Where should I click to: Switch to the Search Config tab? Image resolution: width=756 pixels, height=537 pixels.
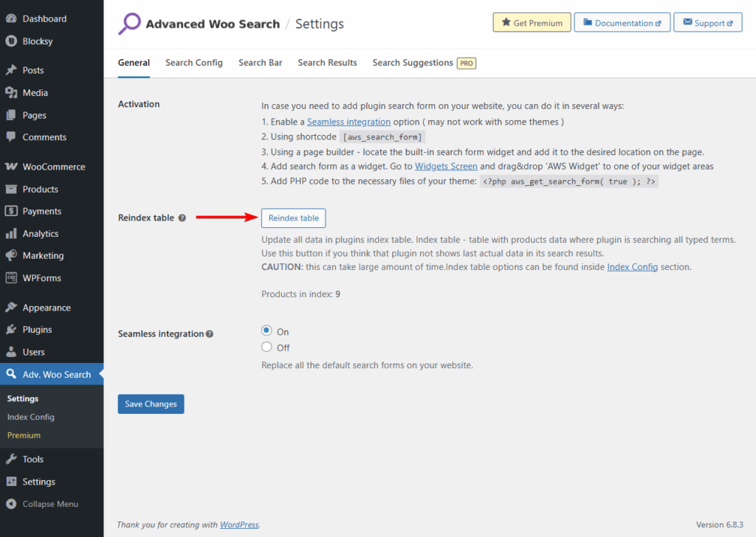point(193,63)
